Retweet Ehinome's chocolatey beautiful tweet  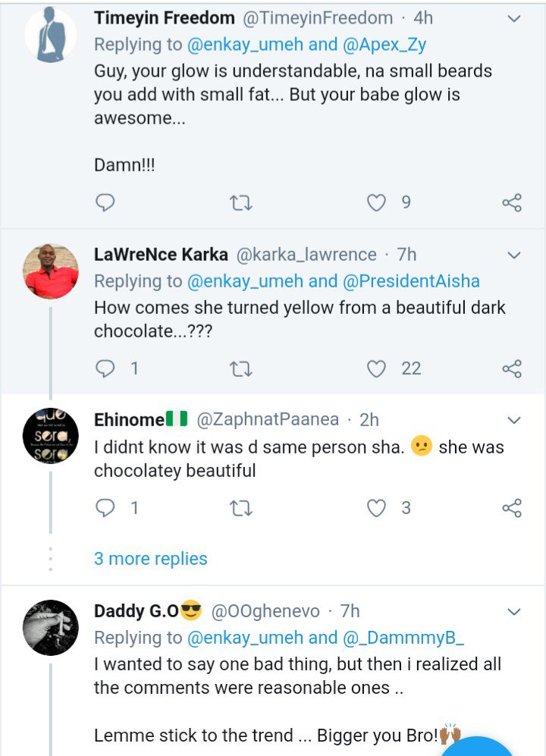(240, 507)
